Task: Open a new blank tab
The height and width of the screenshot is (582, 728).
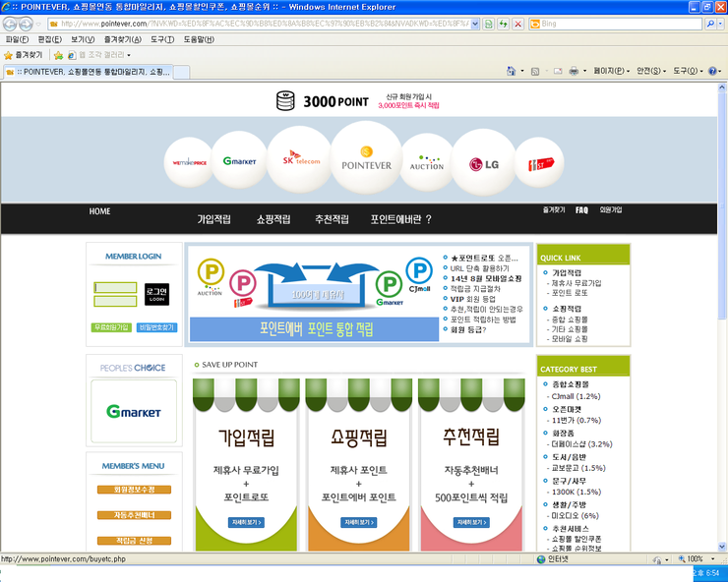Action: pos(181,73)
